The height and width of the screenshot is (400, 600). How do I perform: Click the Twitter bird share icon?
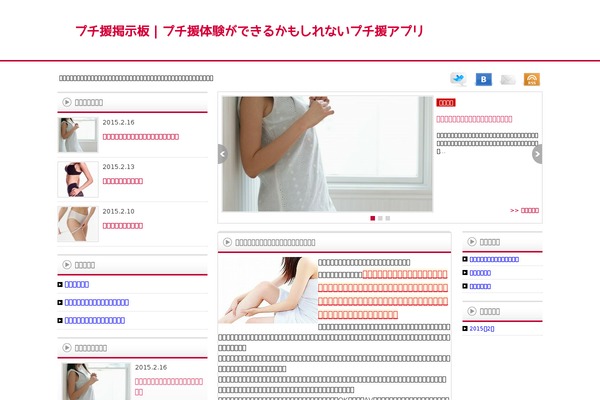(x=458, y=79)
